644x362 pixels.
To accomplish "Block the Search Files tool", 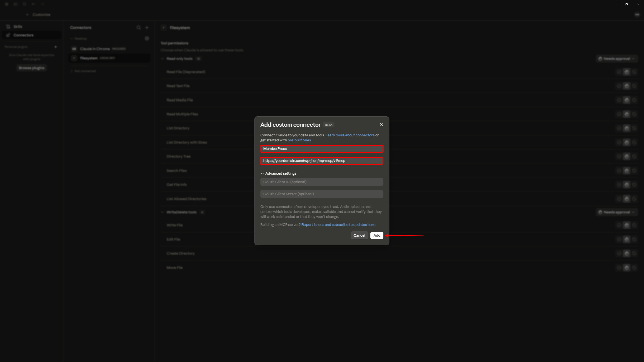I will [634, 171].
